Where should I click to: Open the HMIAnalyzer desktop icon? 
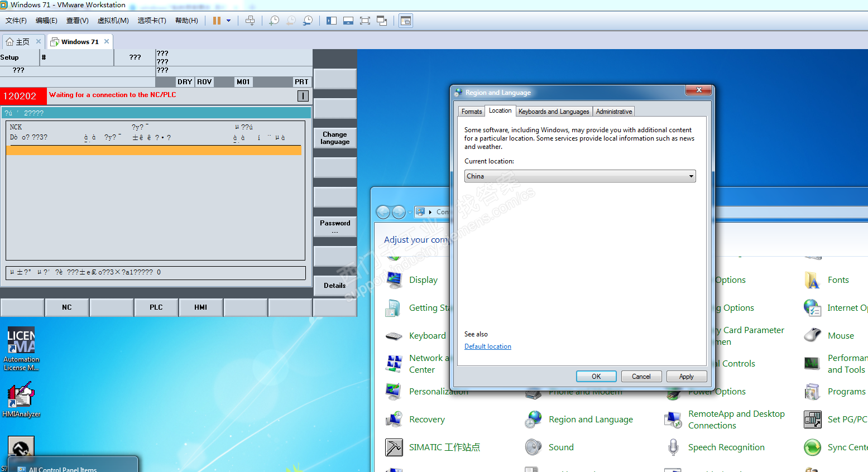tap(21, 399)
